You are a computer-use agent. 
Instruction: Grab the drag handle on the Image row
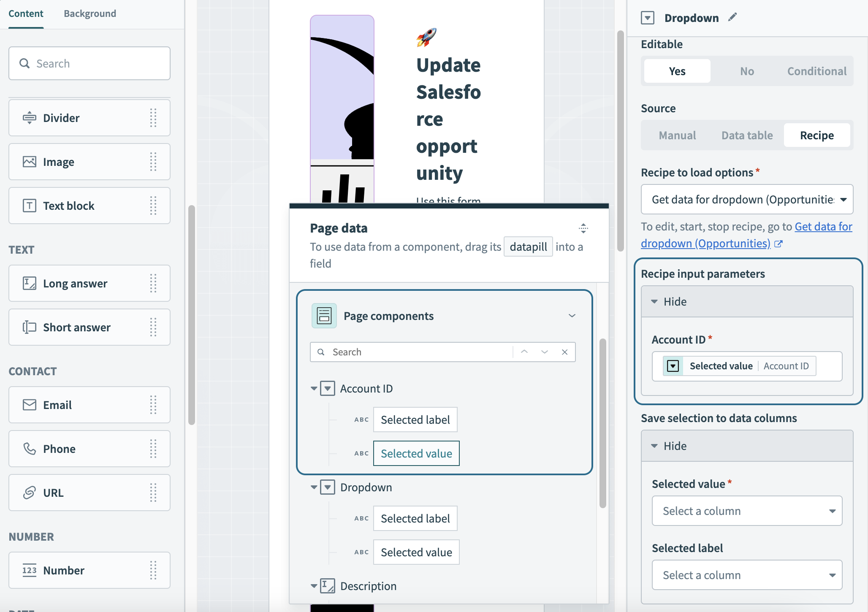pos(153,162)
